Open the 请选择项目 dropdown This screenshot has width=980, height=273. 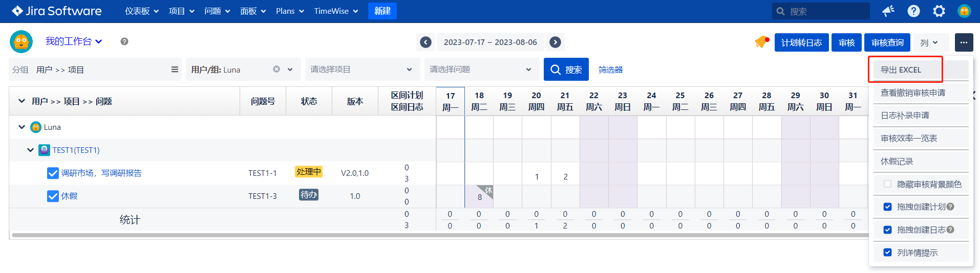pyautogui.click(x=361, y=70)
